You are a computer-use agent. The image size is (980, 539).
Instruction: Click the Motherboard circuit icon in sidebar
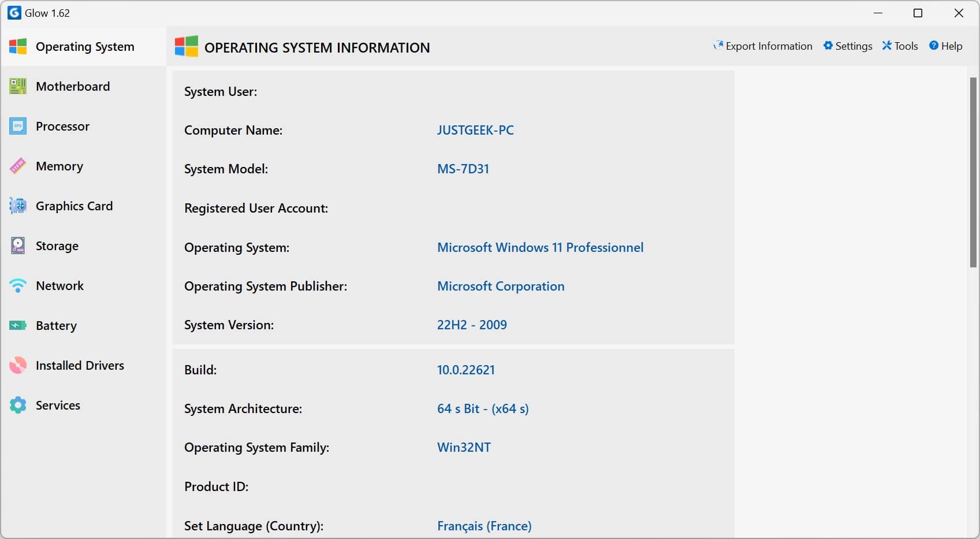pos(18,86)
